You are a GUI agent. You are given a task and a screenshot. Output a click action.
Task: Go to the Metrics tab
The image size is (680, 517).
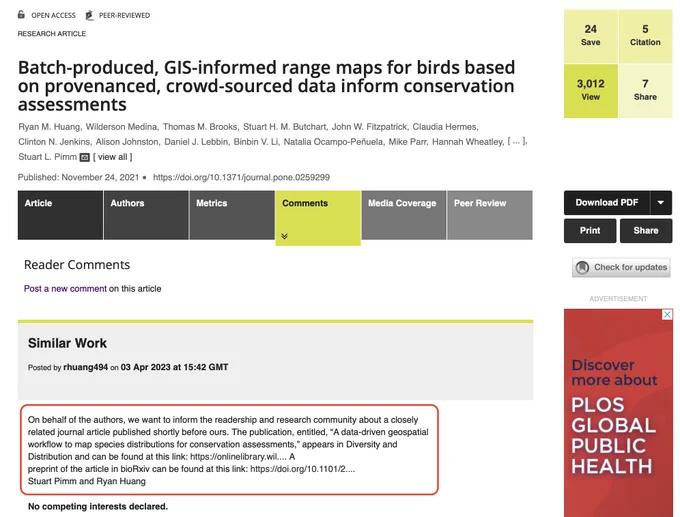tap(232, 215)
